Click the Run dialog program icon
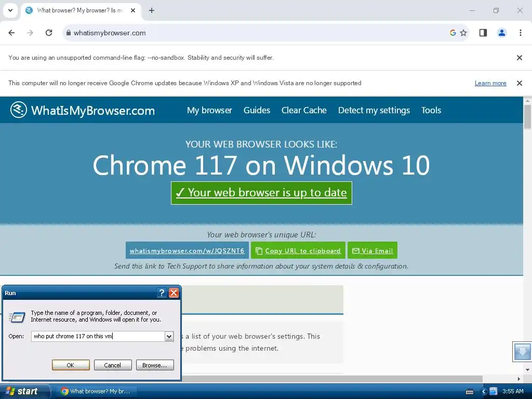532x399 pixels. (x=17, y=317)
